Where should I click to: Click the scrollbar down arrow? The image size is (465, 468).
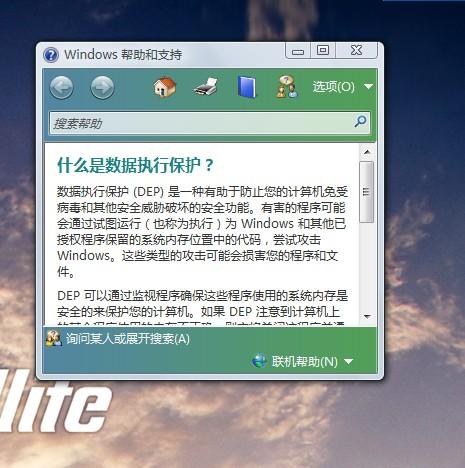click(x=367, y=316)
